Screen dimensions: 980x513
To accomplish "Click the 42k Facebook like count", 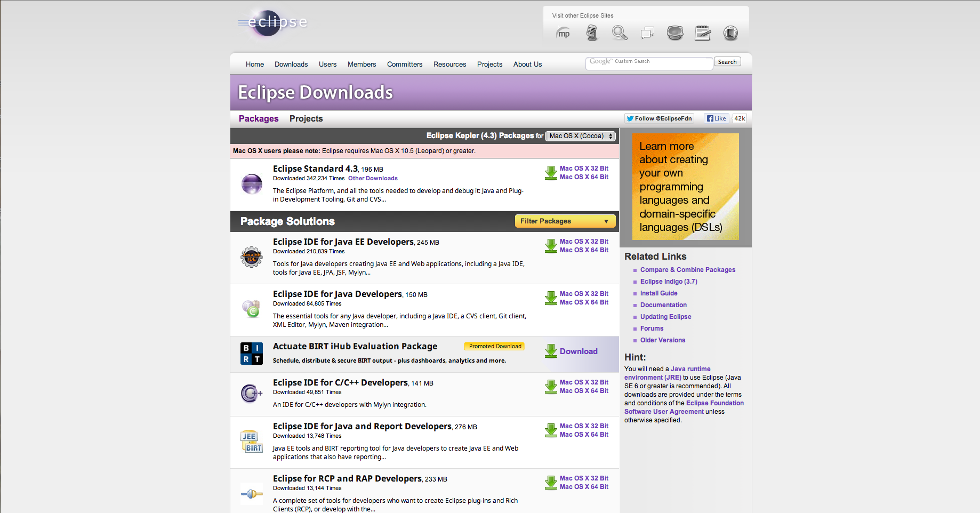I will coord(740,118).
